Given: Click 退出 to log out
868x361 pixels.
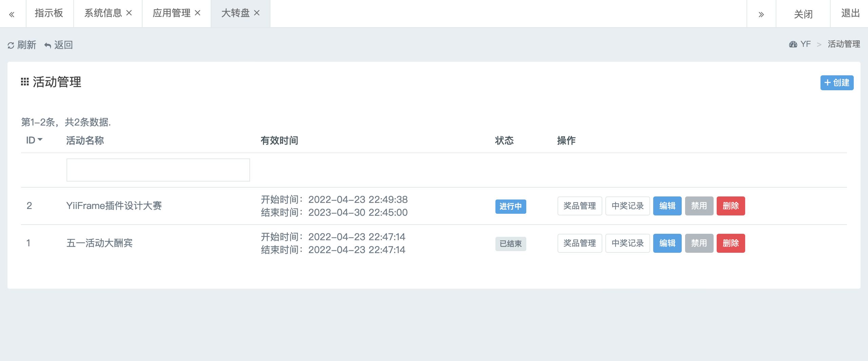Looking at the screenshot, I should point(850,13).
